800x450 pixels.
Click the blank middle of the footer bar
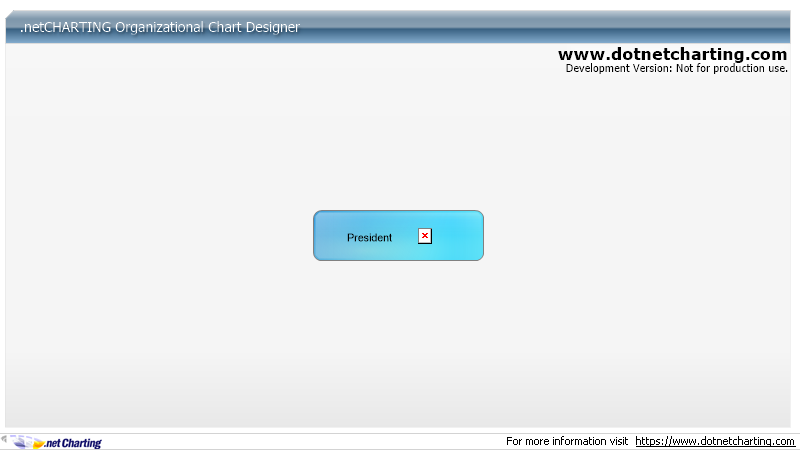[300, 441]
